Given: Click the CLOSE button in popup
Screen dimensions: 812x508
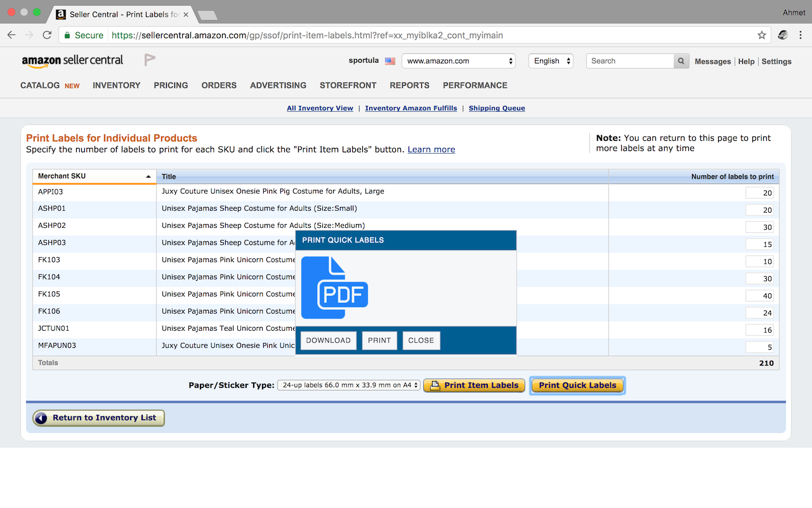Looking at the screenshot, I should (421, 340).
